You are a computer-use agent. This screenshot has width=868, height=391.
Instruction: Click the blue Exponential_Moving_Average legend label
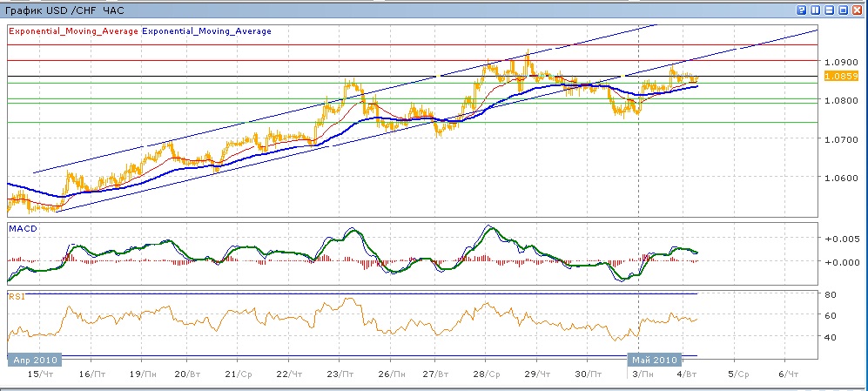tap(206, 31)
